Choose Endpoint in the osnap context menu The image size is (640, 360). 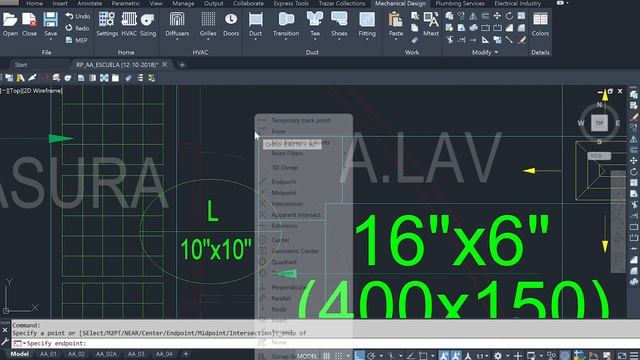[x=283, y=182]
